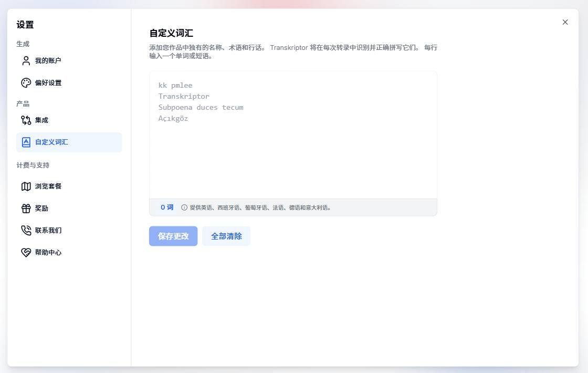Viewport: 588px width, 373px height.
Task: Click the 全部清除 button
Action: [226, 236]
